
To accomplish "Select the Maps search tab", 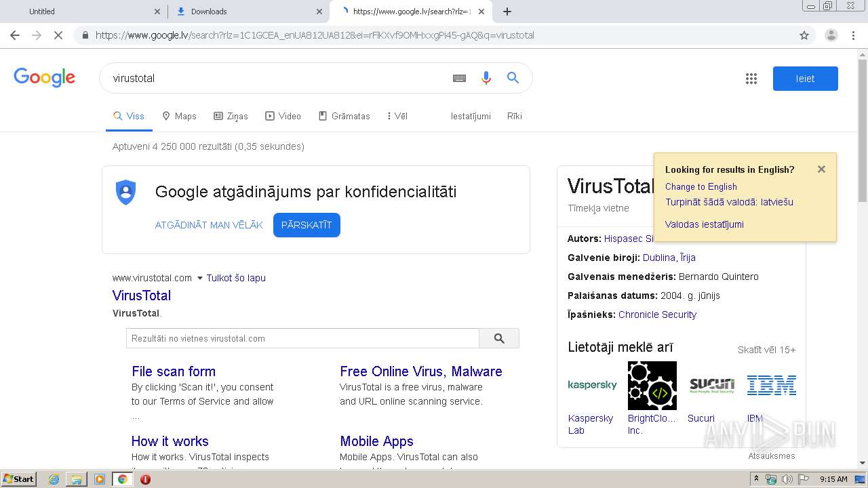I will pyautogui.click(x=179, y=116).
